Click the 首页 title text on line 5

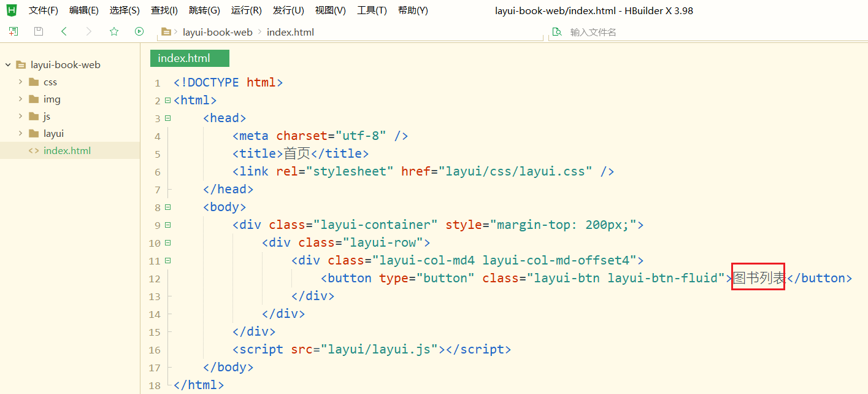pos(297,153)
